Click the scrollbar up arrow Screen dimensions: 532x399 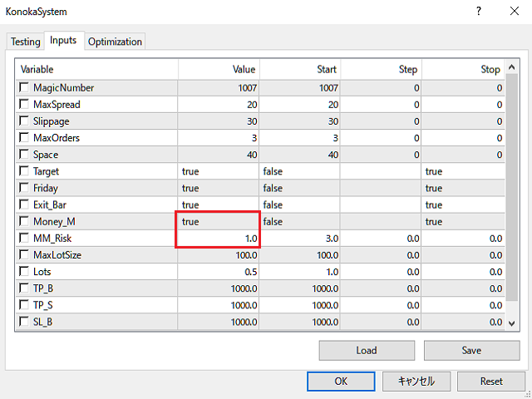(512, 67)
